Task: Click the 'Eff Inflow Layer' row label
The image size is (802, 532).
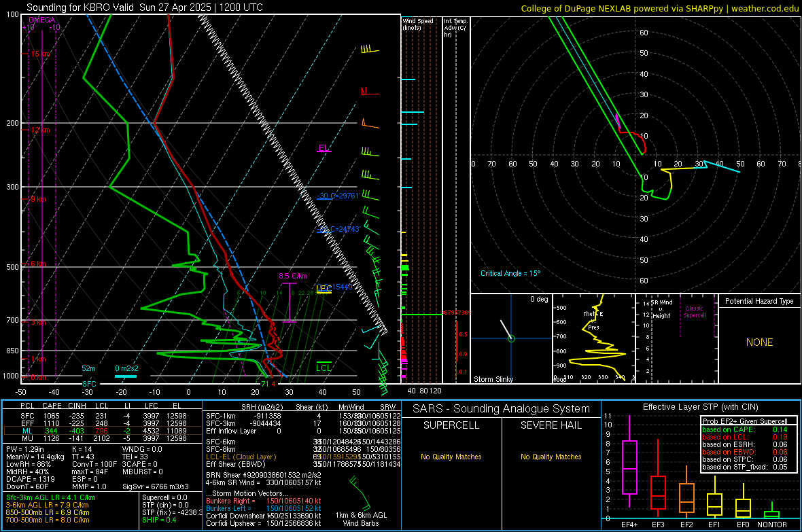Action: [x=230, y=431]
